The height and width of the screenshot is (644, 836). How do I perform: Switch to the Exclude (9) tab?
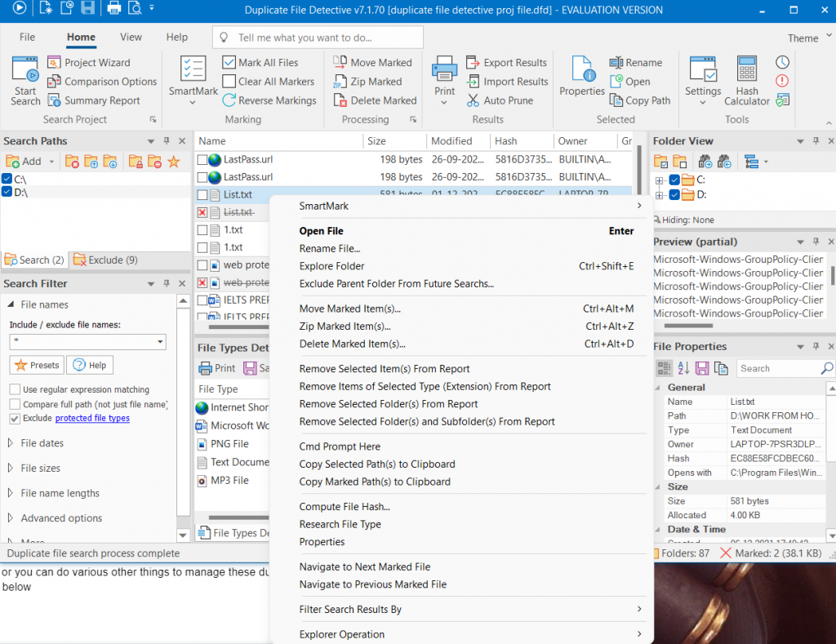point(105,260)
